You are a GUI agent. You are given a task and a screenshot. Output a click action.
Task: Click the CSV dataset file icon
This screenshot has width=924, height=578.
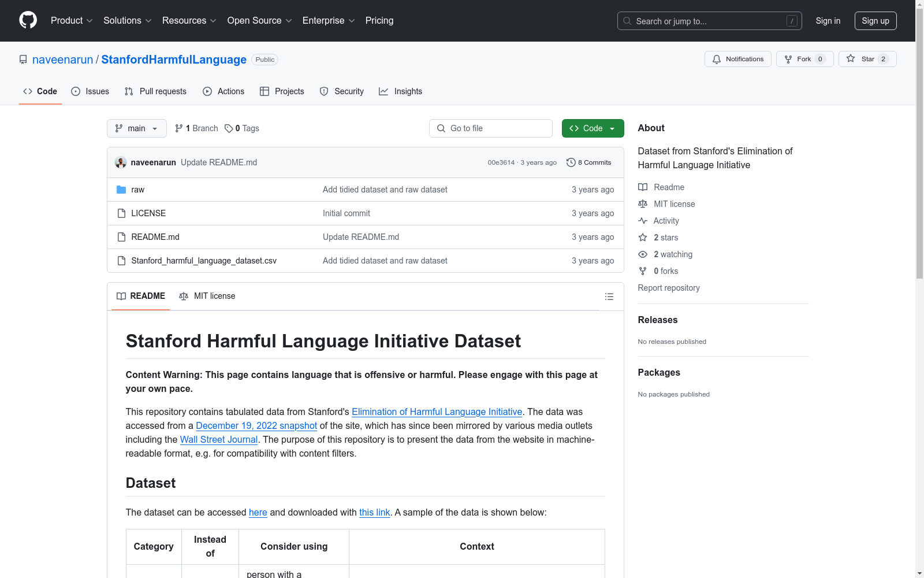tap(121, 261)
